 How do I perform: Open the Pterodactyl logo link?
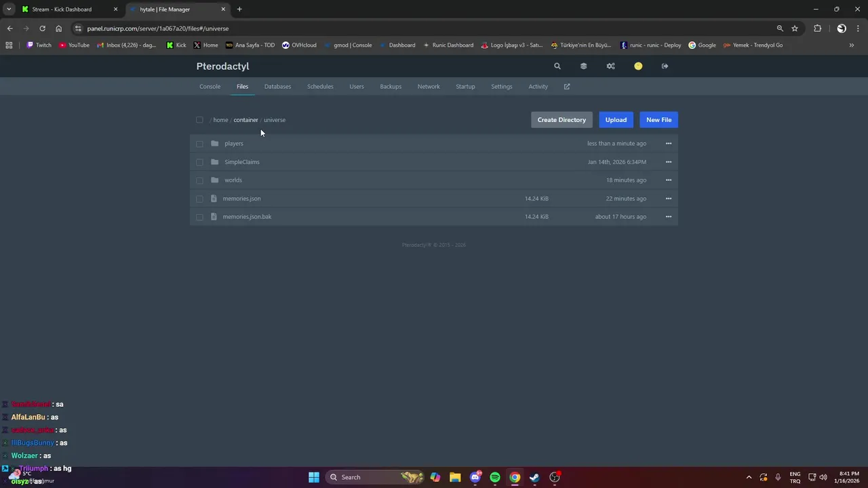click(x=222, y=66)
